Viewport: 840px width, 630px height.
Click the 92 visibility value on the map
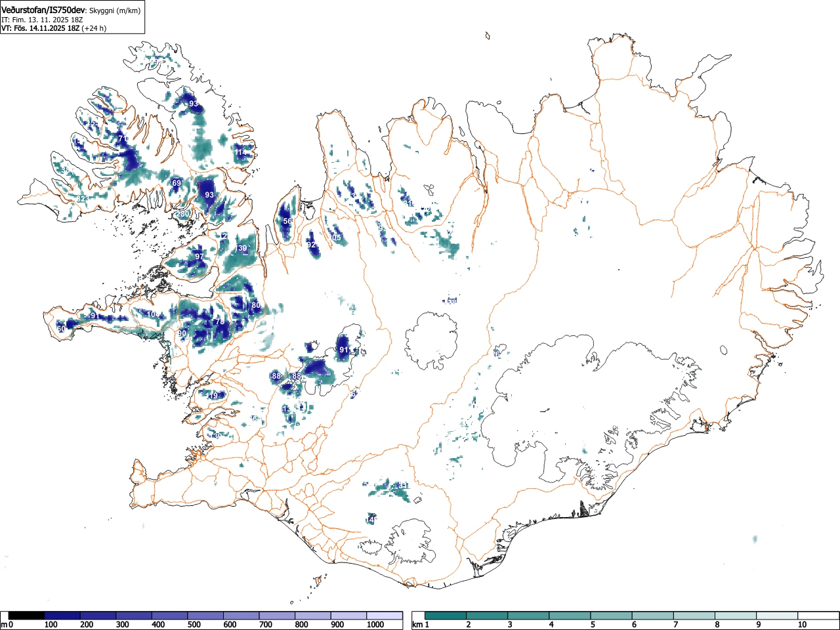tap(311, 244)
